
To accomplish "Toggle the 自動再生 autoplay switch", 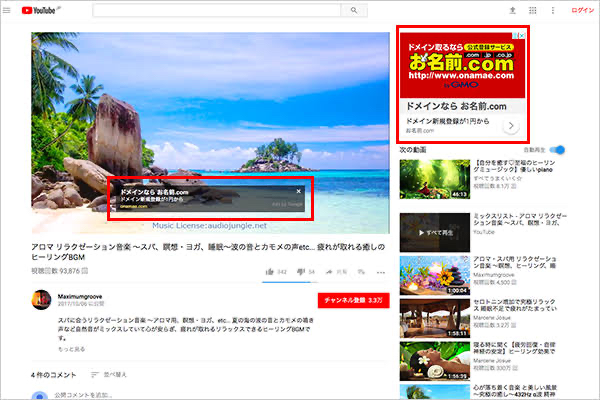I will click(557, 150).
